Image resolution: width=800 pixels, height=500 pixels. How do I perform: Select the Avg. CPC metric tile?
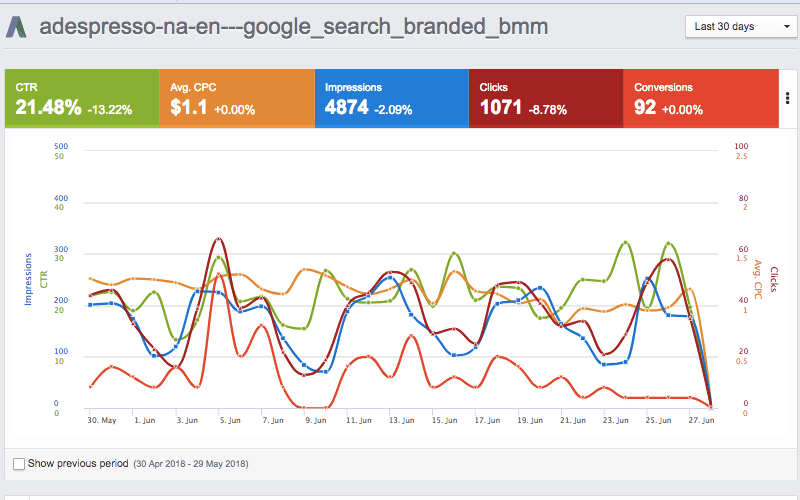point(236,98)
